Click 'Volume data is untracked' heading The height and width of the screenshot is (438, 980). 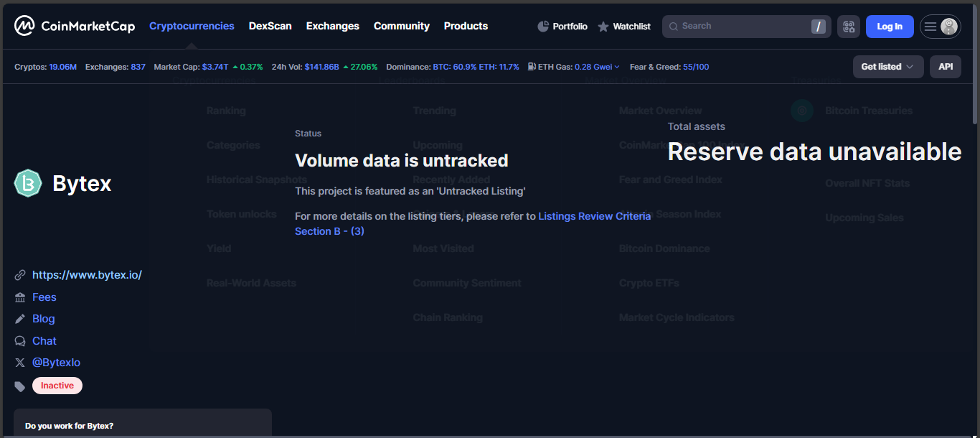(401, 160)
